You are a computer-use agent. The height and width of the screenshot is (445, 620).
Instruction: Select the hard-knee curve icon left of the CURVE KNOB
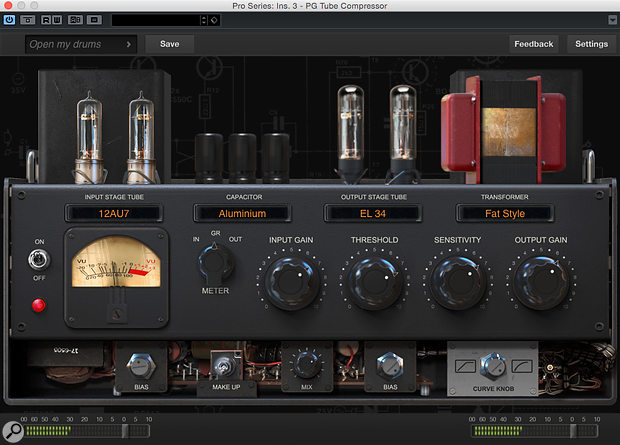click(x=465, y=366)
